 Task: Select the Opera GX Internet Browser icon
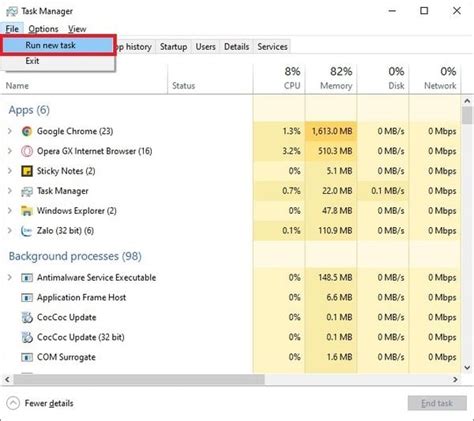point(27,151)
